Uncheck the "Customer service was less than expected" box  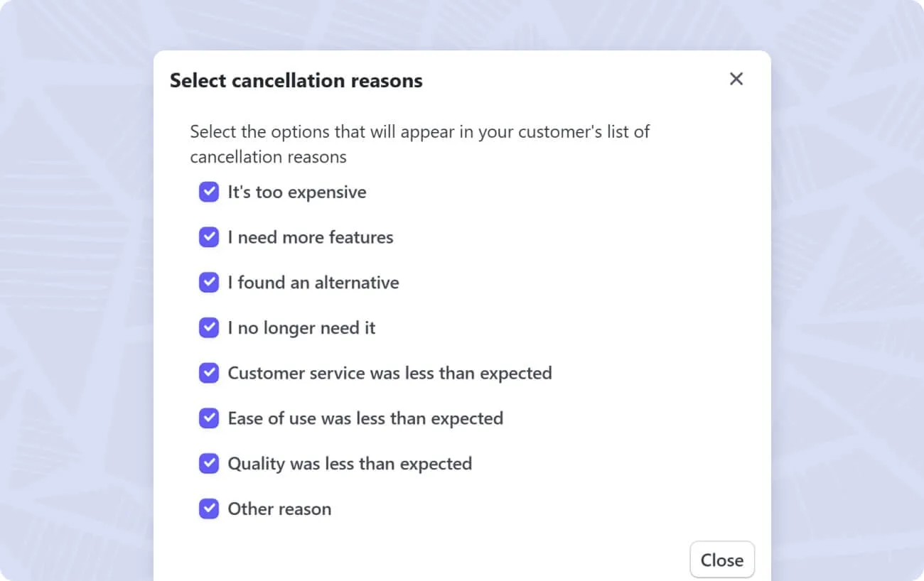(x=209, y=373)
